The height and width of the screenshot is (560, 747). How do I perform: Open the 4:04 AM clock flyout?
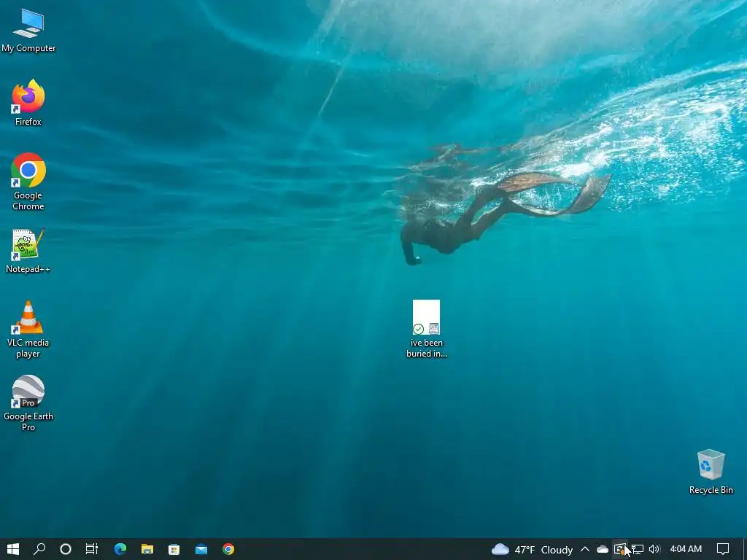(x=686, y=549)
